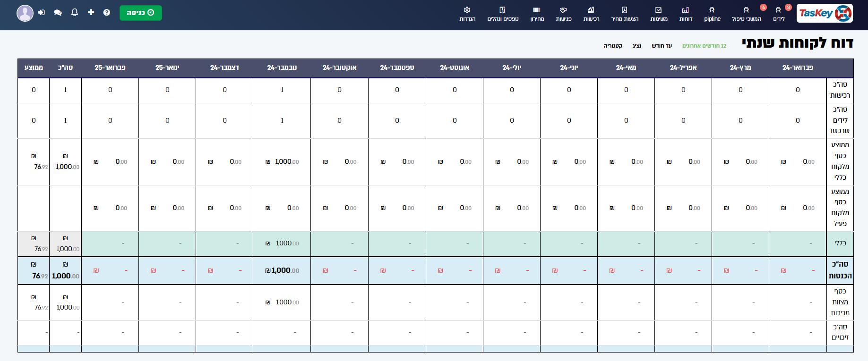Viewport: 868px width, 361px height.
Task: Click the red 3 badge on לידים
Action: tap(788, 7)
